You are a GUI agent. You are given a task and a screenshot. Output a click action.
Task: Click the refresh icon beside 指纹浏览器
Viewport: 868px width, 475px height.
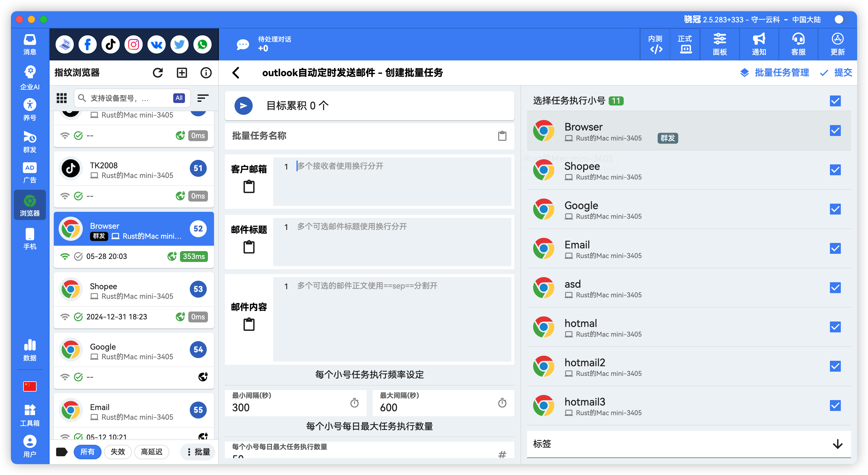click(x=158, y=73)
